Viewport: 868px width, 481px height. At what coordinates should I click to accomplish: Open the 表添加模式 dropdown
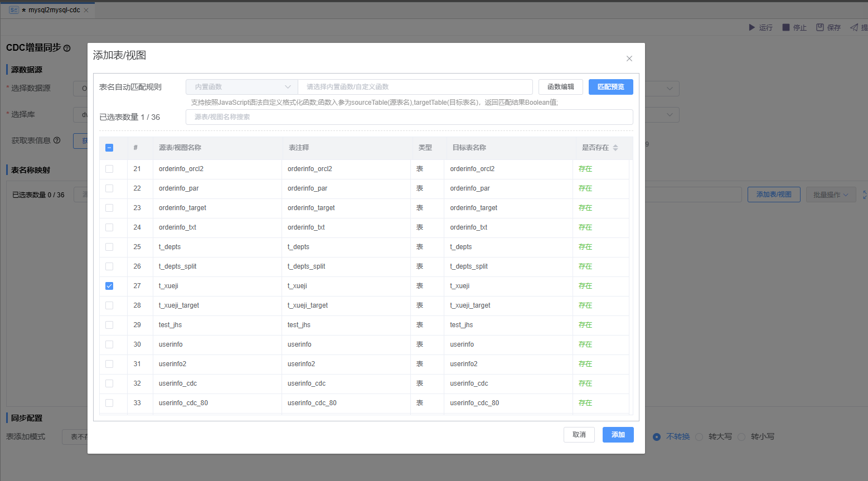[75, 437]
